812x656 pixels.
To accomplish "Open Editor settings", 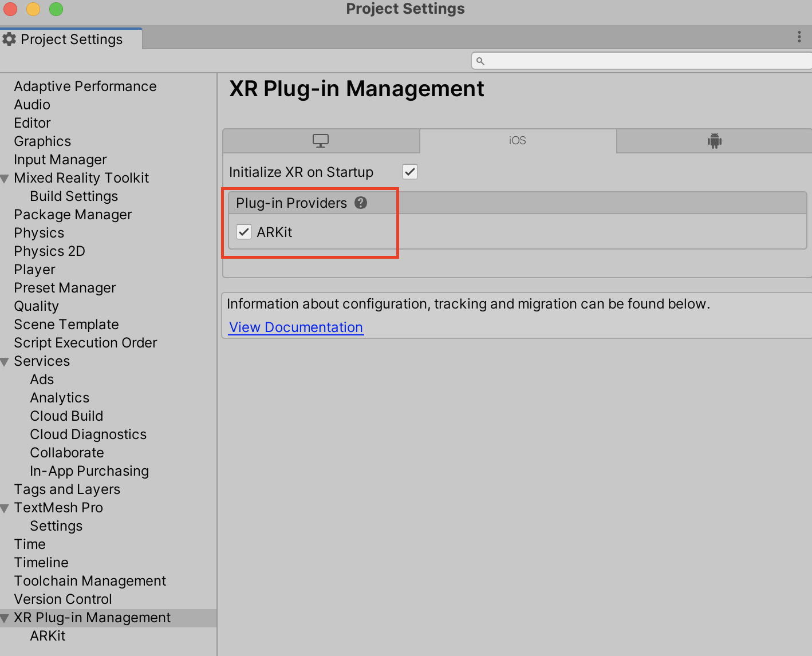I will click(33, 123).
